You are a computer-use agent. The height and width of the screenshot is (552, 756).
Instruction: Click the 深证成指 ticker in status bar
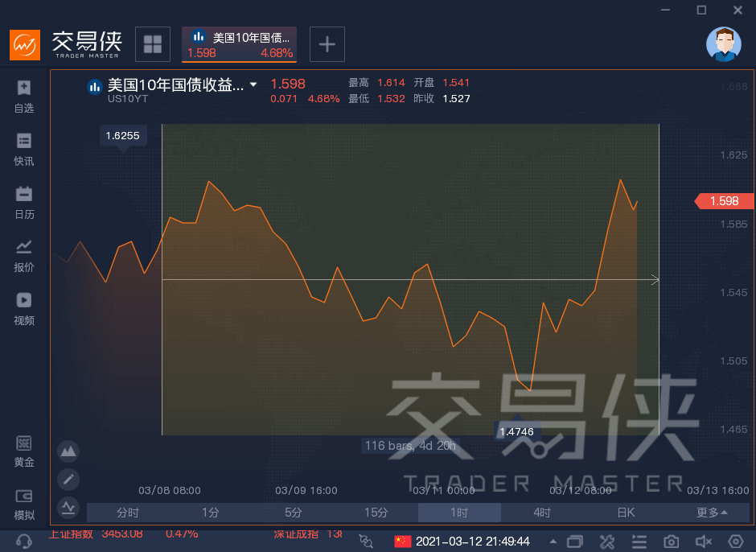[x=296, y=533]
